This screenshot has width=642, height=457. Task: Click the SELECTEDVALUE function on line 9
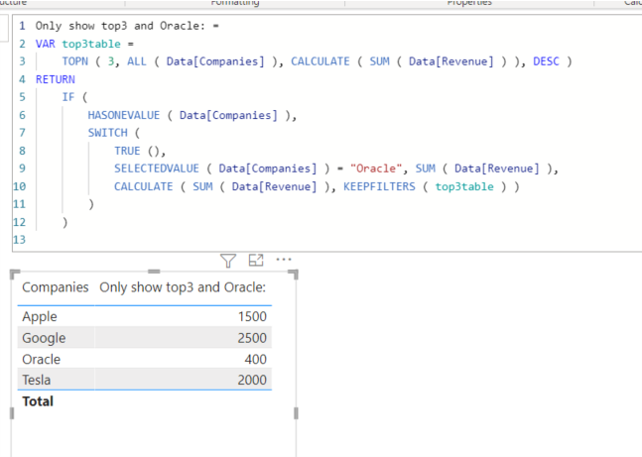156,169
